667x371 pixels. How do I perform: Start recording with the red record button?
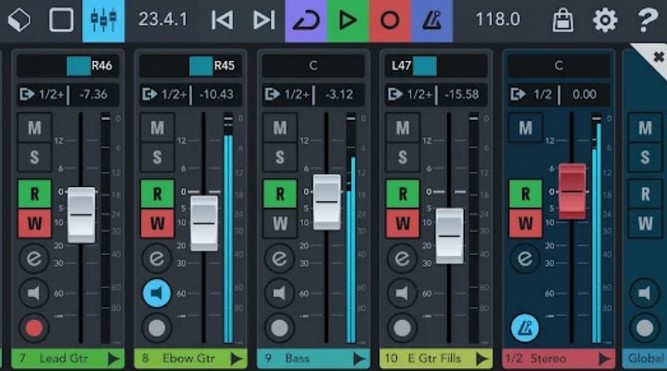[390, 20]
